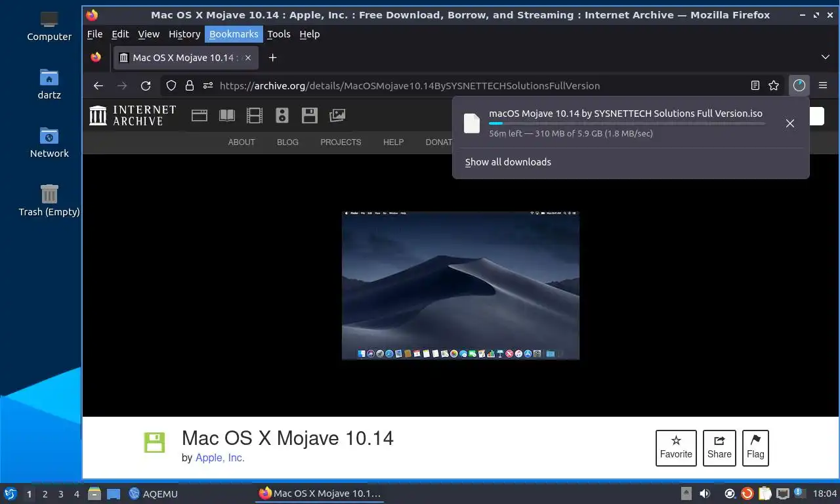
Task: Open the network connection tray icon
Action: (x=782, y=493)
